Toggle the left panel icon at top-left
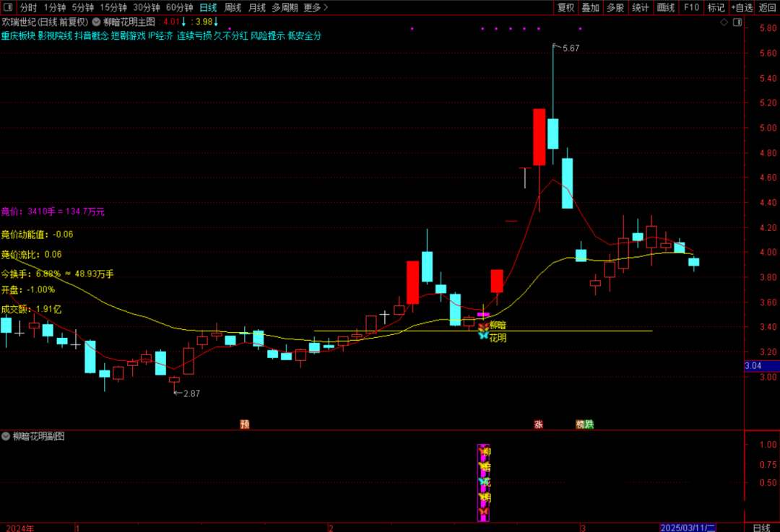The width and height of the screenshot is (780, 532). [7, 7]
